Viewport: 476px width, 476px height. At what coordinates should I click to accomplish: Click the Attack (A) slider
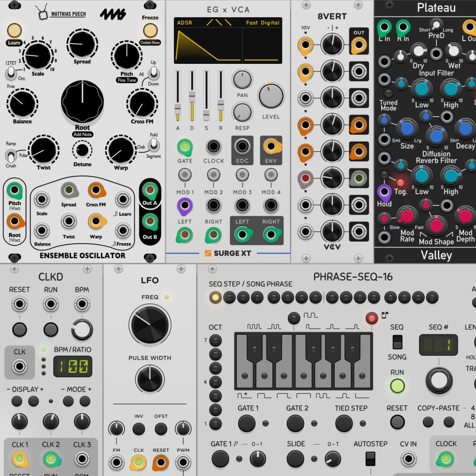click(x=178, y=96)
